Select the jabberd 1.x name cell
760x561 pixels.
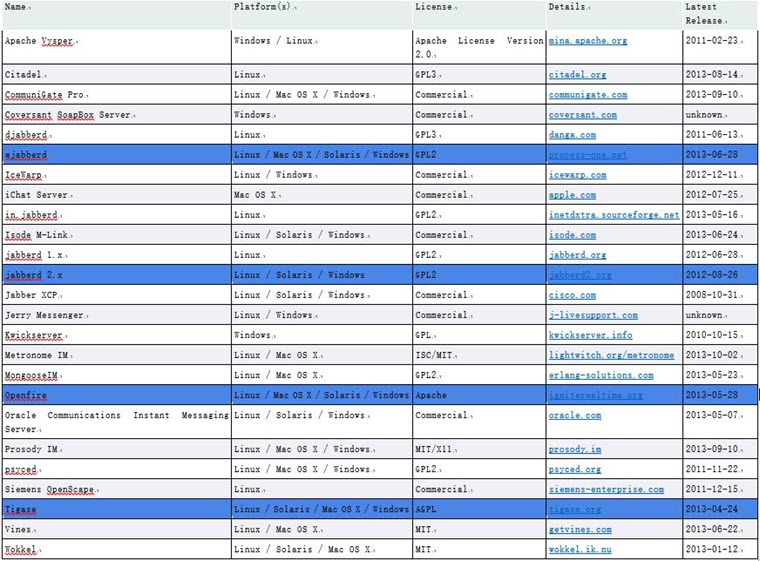pos(117,255)
